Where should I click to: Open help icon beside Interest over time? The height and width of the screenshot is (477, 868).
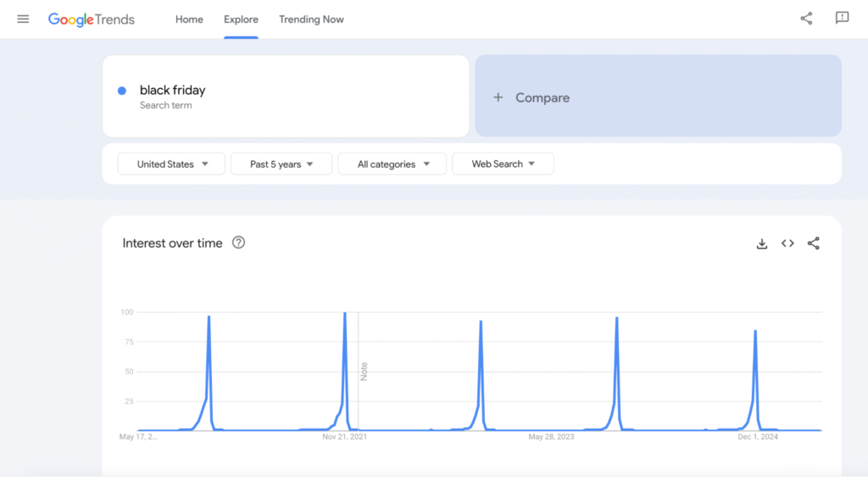238,242
